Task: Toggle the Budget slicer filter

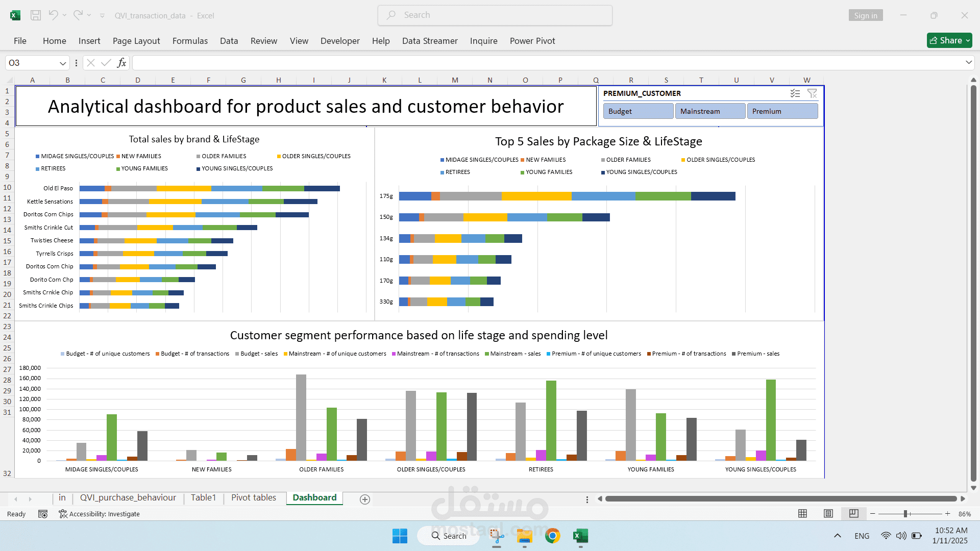Action: click(x=638, y=111)
